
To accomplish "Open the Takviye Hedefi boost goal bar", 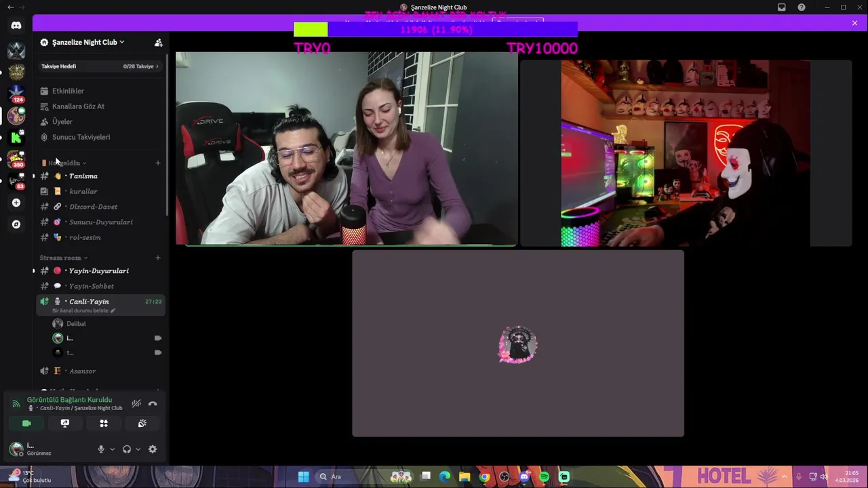I will point(100,66).
